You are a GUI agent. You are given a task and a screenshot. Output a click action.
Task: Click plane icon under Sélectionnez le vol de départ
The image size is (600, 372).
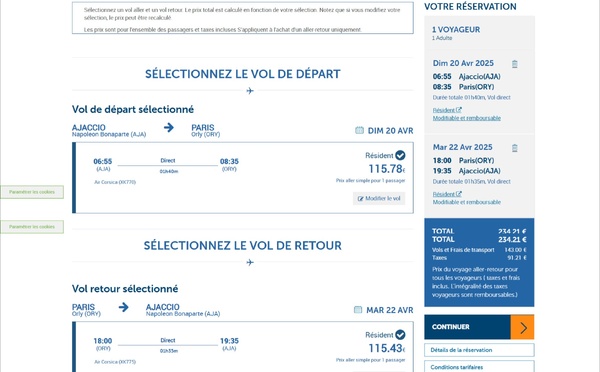(250, 91)
